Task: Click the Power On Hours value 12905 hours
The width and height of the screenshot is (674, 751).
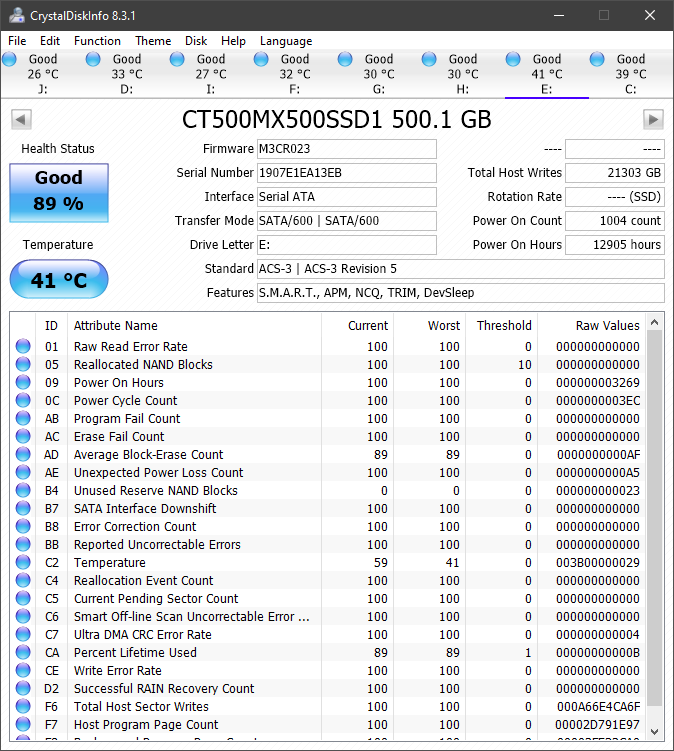Action: tap(615, 245)
